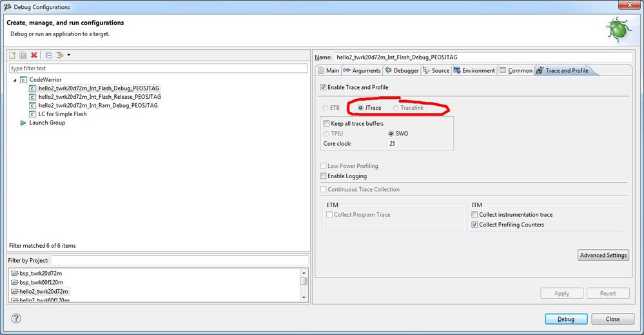Close the Debug Configurations window
The width and height of the screenshot is (644, 335).
[630, 5]
